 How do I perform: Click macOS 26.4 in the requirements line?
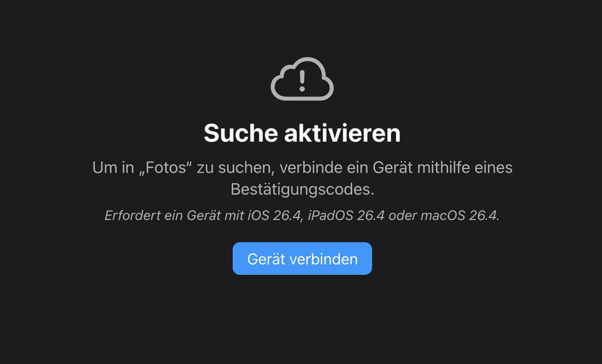coord(460,215)
